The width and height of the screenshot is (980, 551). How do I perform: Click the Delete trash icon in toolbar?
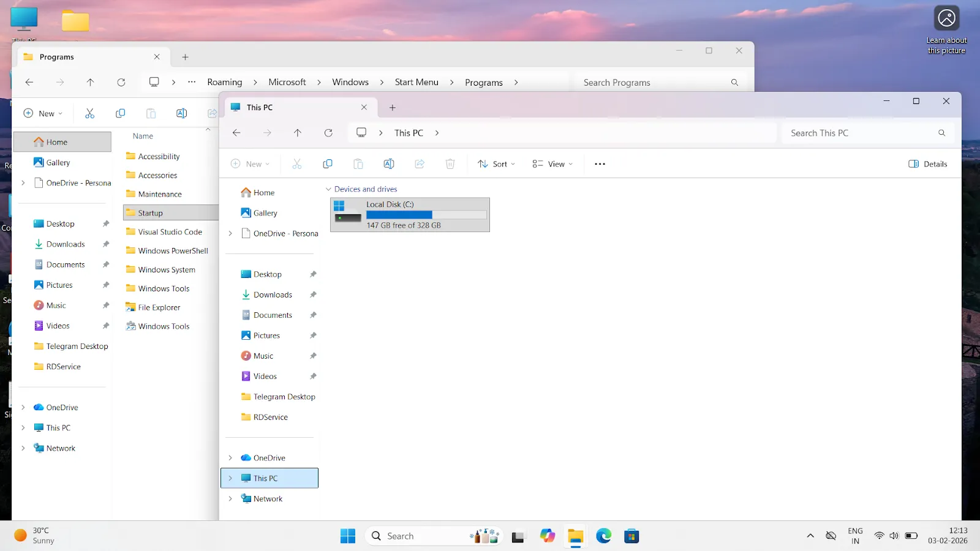click(450, 164)
